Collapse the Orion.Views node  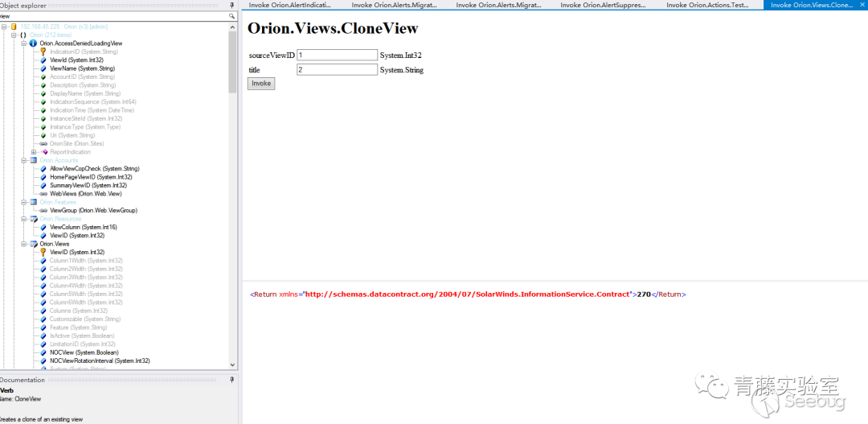click(24, 244)
